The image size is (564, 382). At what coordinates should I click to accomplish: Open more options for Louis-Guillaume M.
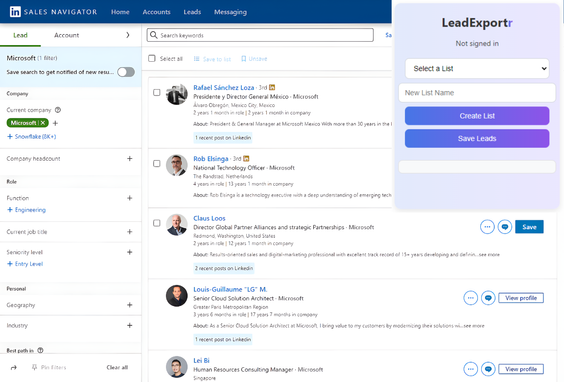point(470,298)
